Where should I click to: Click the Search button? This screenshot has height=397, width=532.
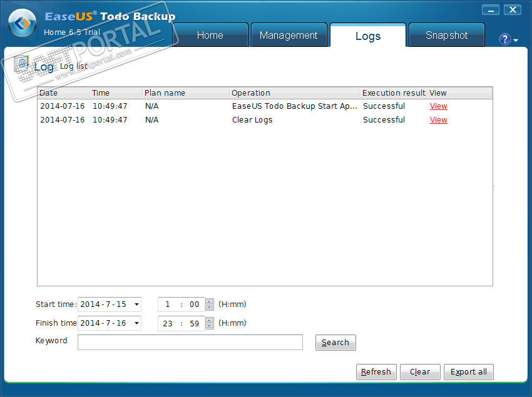tap(335, 343)
